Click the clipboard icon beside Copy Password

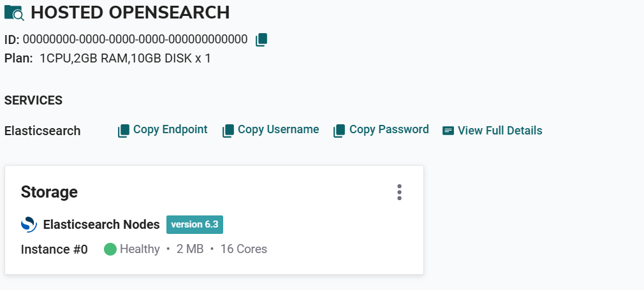coord(339,131)
